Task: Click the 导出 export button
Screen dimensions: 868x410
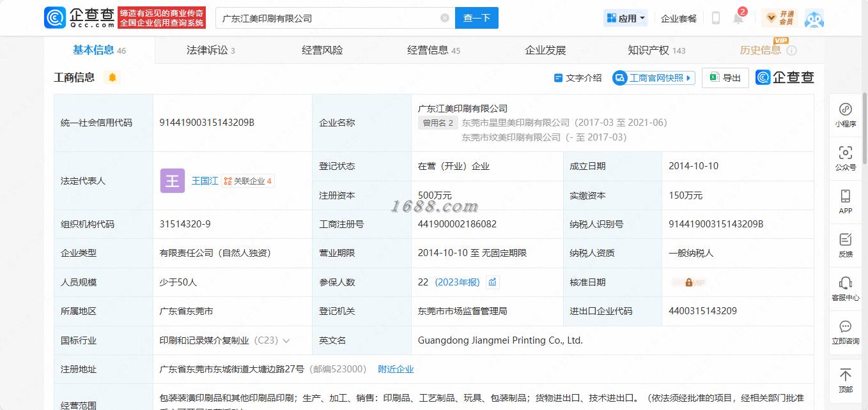Action: pyautogui.click(x=725, y=78)
